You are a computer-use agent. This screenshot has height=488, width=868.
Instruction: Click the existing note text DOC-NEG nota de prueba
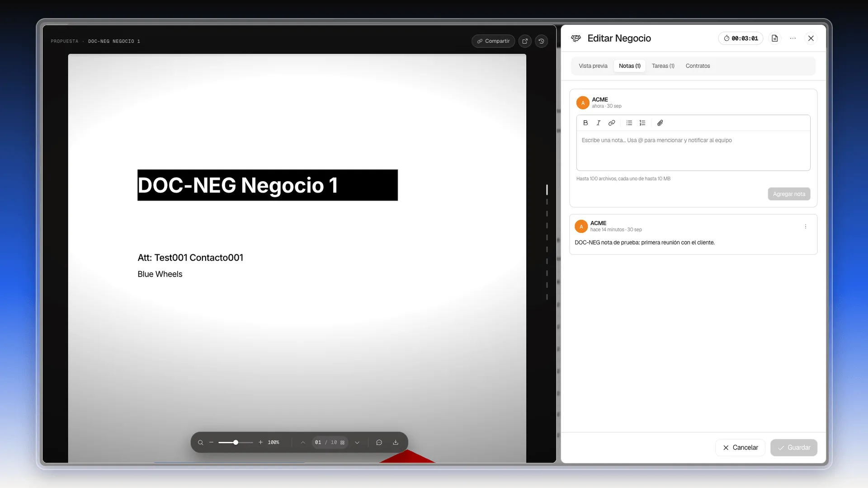(x=645, y=243)
